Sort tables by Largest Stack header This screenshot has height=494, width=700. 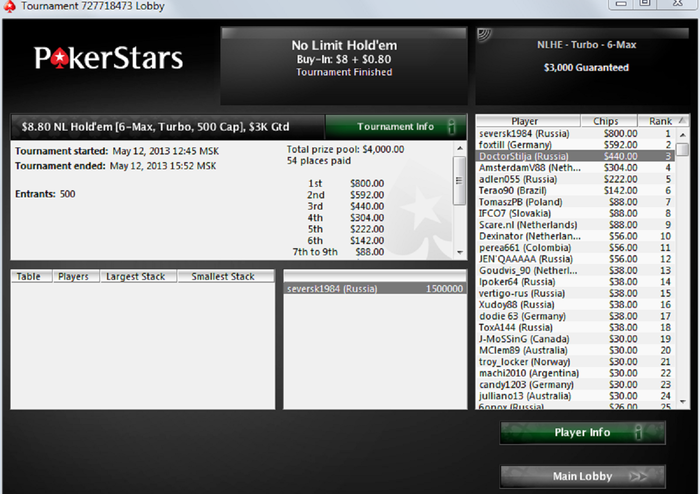click(x=138, y=276)
